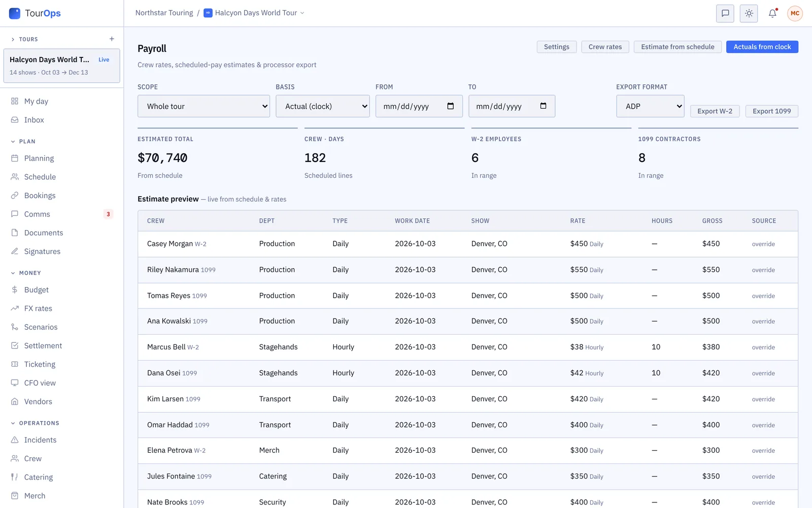Open the Scope dropdown showing Whole tour
Image resolution: width=812 pixels, height=508 pixels.
204,106
